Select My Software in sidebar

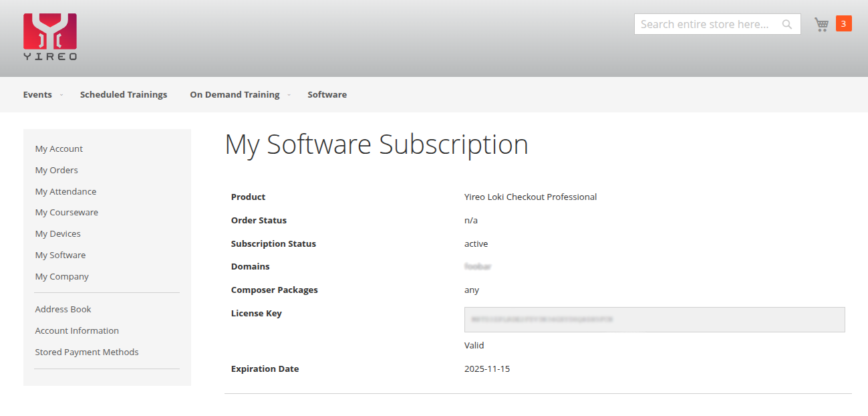tap(60, 255)
